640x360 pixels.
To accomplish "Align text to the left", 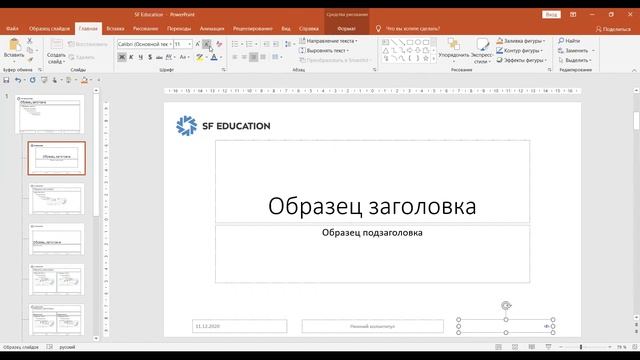I will 235,57.
